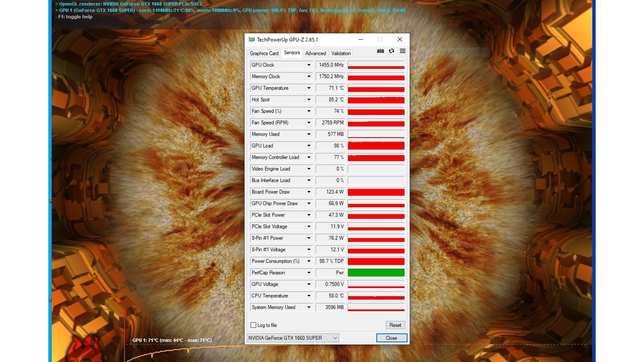Click the GPU 1: 71°C temperature graph label
This screenshot has height=362, width=644.
click(172, 340)
